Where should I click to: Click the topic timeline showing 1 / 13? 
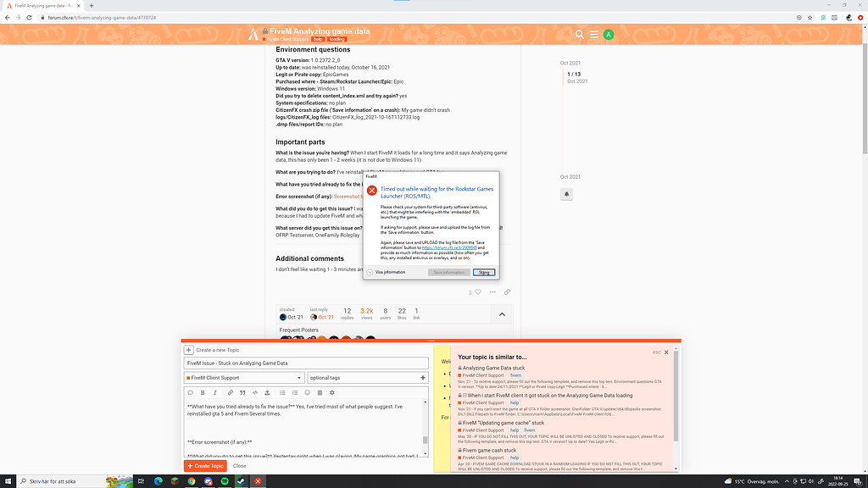pyautogui.click(x=574, y=75)
